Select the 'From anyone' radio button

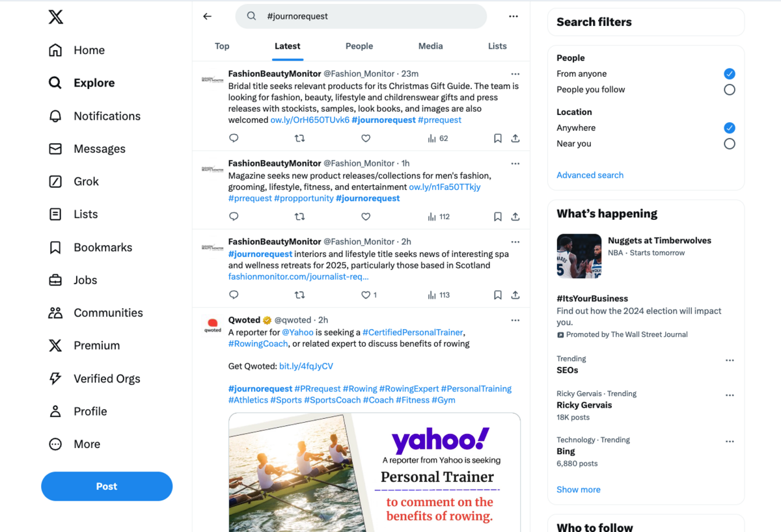[x=730, y=73]
